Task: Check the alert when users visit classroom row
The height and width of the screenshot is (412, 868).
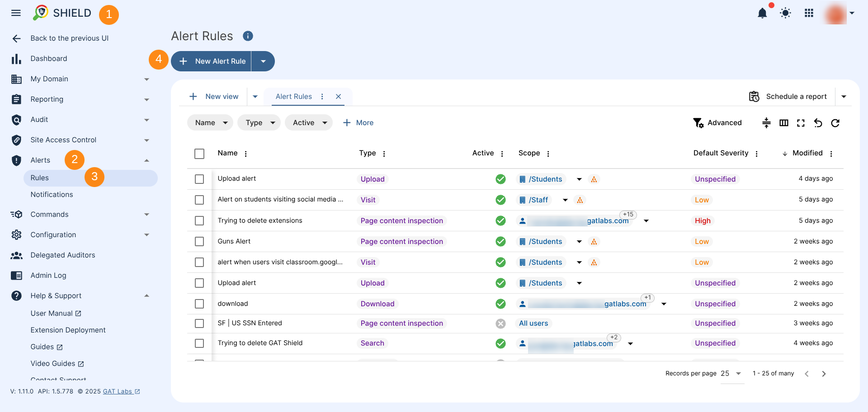Action: click(199, 262)
